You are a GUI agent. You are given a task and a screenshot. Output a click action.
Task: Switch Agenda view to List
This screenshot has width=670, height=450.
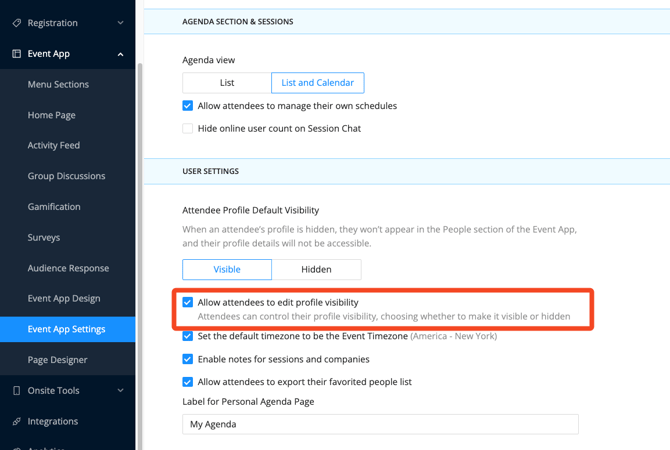(x=227, y=83)
